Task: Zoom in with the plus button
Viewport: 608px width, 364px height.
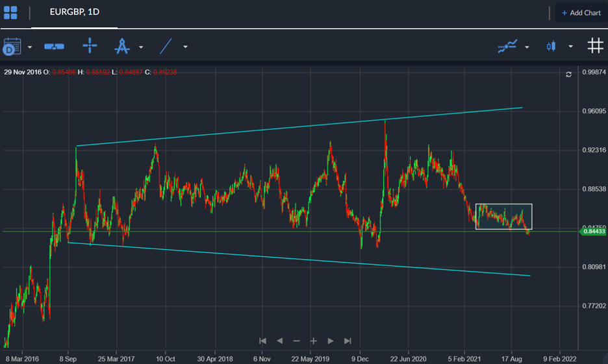Action: point(313,341)
